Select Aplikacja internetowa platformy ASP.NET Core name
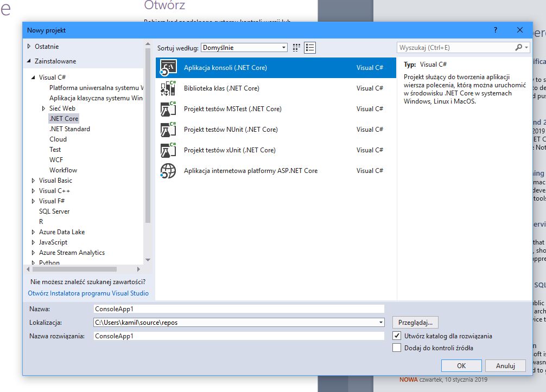The width and height of the screenshot is (546, 392). (251, 171)
